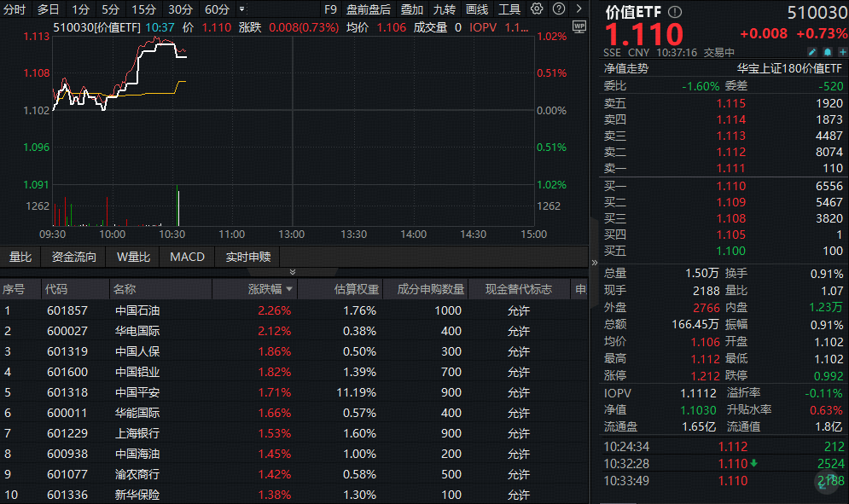
Task: Click F9 in the toolbar
Action: [x=331, y=9]
